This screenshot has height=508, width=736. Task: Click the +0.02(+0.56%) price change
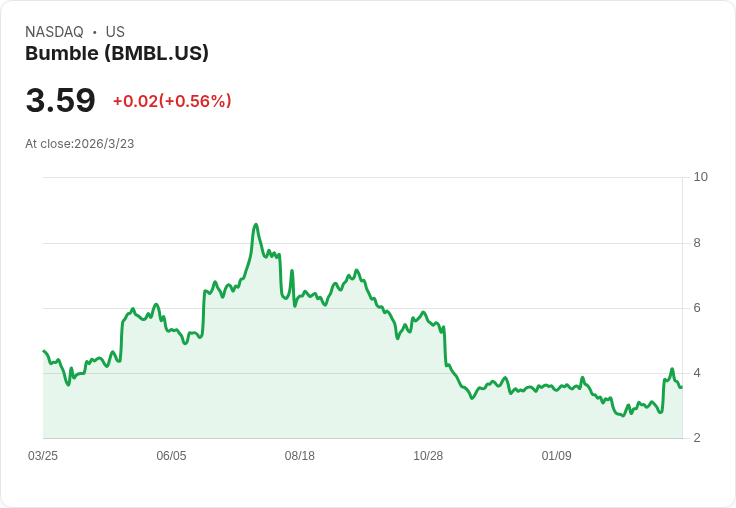pyautogui.click(x=172, y=101)
